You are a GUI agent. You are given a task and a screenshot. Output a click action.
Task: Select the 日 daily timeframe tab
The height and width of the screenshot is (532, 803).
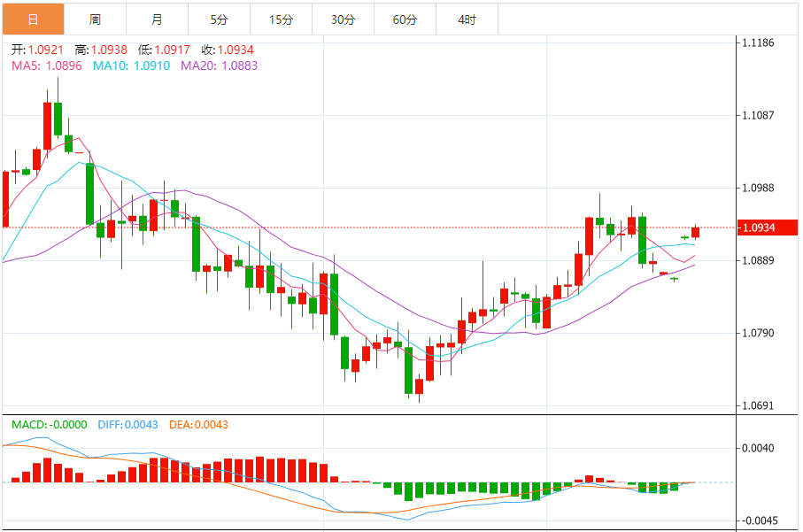tap(34, 19)
